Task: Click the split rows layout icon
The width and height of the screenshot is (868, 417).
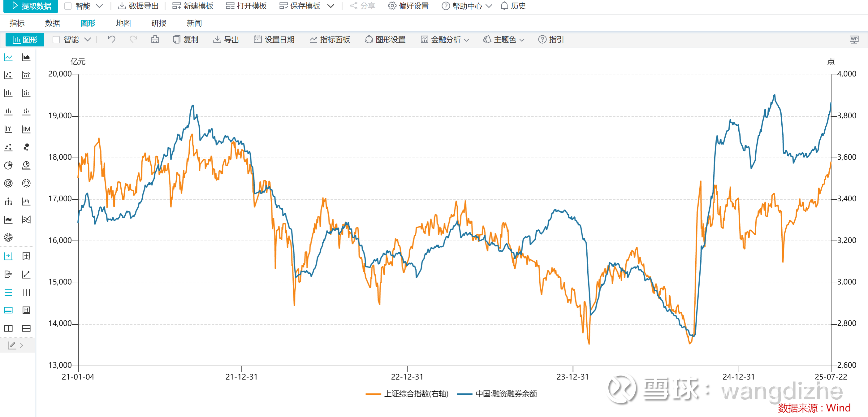Action: tap(26, 328)
